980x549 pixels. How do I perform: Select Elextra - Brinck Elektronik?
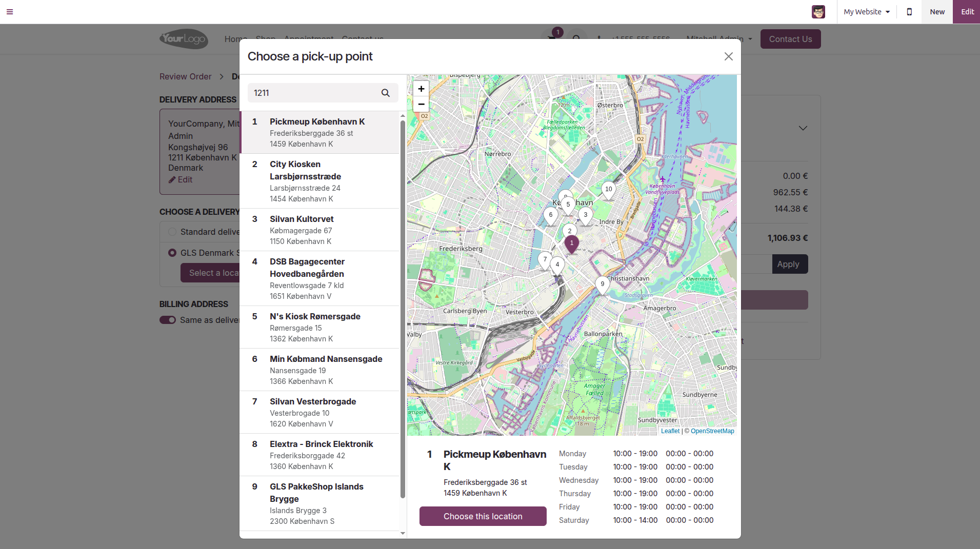[319, 455]
